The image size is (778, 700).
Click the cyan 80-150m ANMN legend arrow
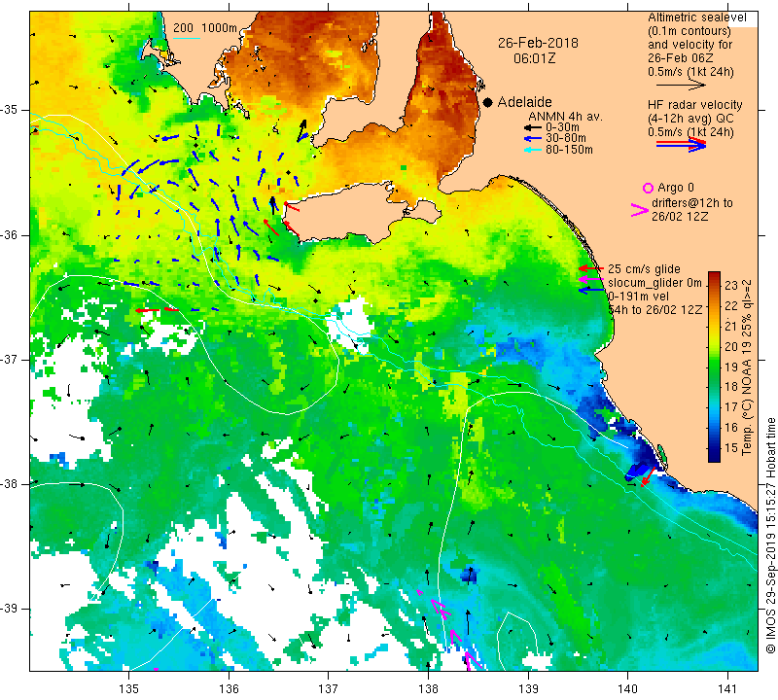[533, 150]
